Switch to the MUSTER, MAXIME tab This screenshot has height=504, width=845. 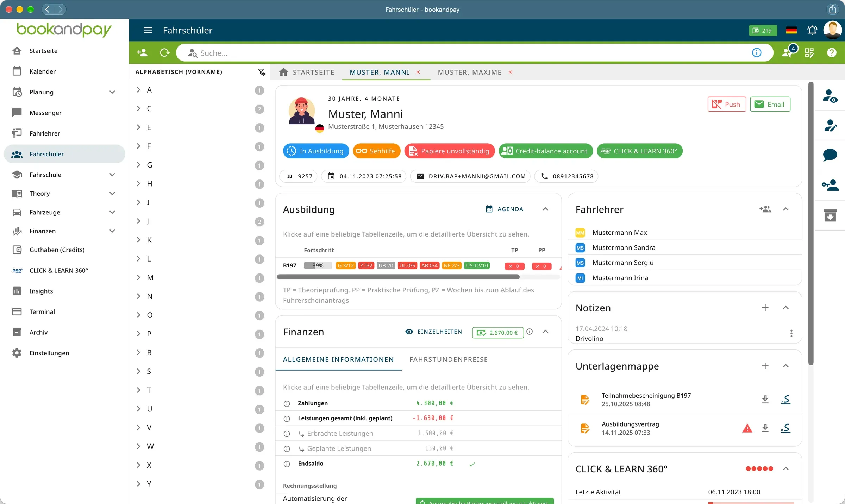470,72
